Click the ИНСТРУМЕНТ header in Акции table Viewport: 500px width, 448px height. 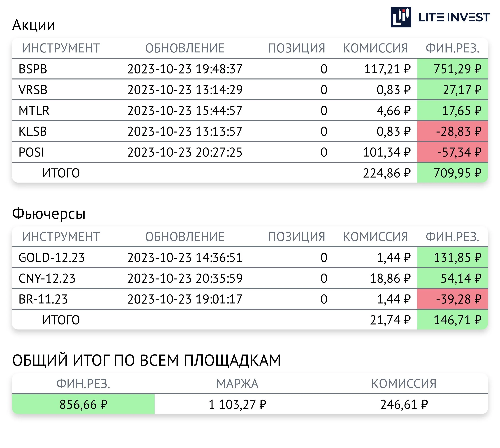pos(61,48)
